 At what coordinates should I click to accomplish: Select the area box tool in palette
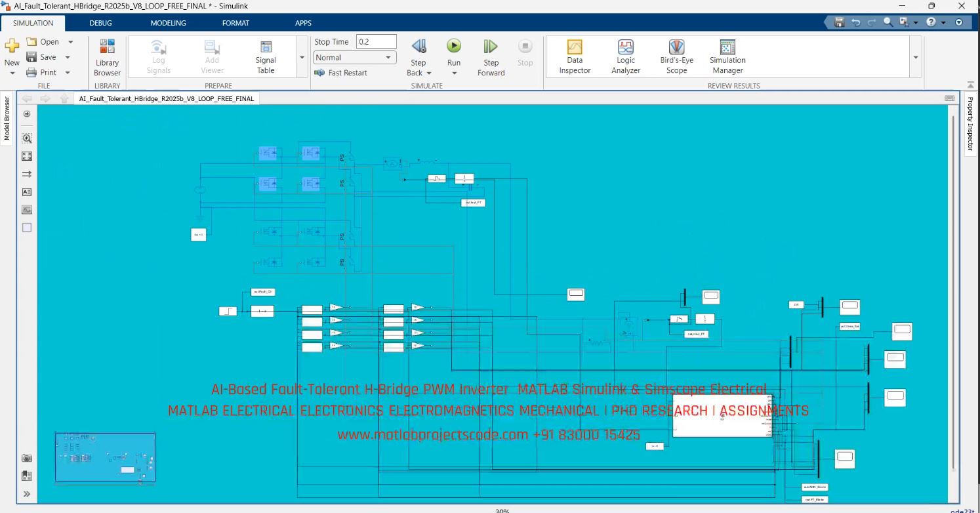(27, 228)
